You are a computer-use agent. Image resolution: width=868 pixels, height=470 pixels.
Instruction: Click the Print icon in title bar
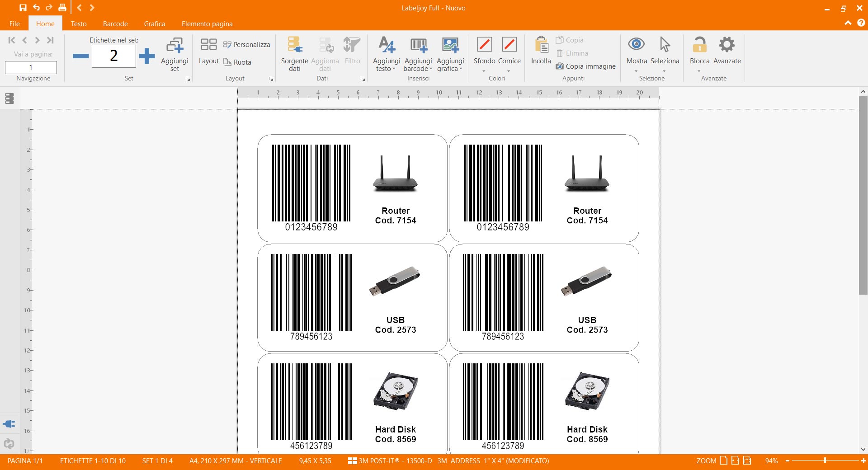point(62,8)
